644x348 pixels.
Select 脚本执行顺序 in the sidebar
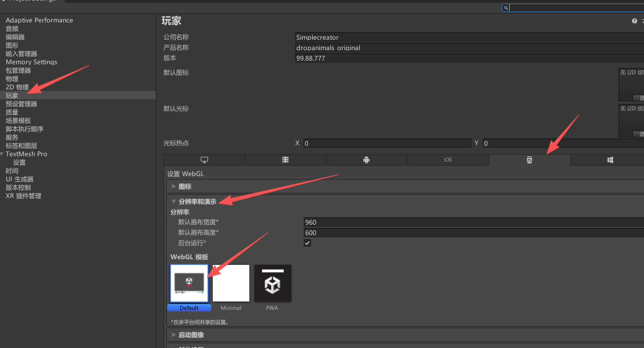coord(25,129)
